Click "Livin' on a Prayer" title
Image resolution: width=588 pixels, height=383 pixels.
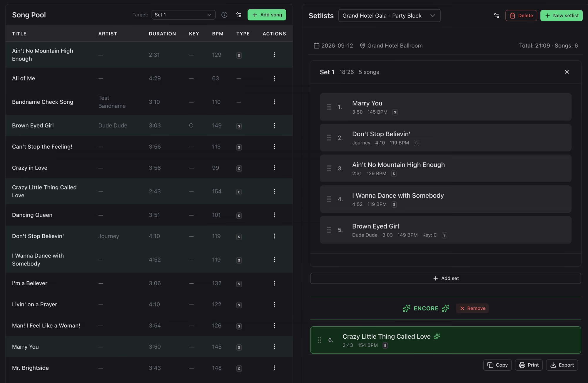[34, 304]
